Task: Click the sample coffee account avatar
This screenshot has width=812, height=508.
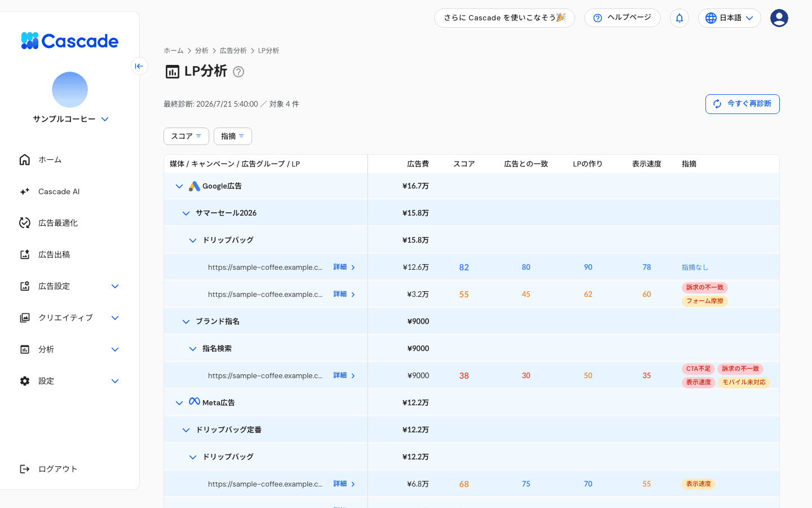Action: 70,90
